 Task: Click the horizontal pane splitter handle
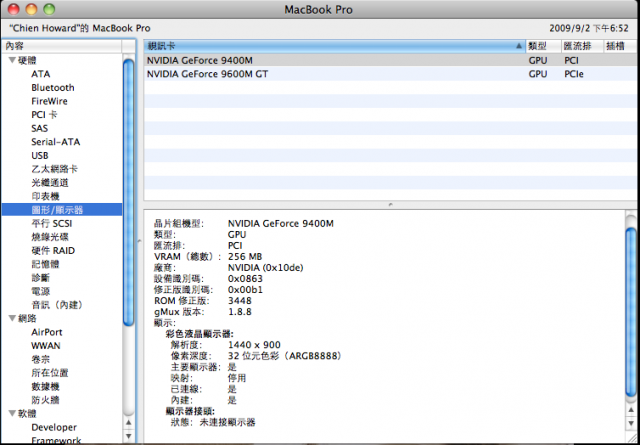[391, 204]
